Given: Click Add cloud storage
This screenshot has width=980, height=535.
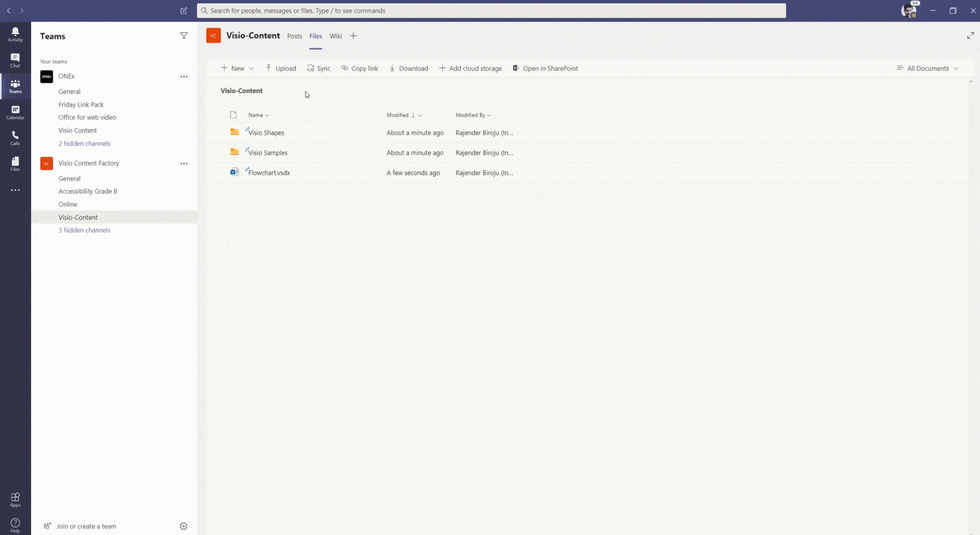Looking at the screenshot, I should click(470, 68).
